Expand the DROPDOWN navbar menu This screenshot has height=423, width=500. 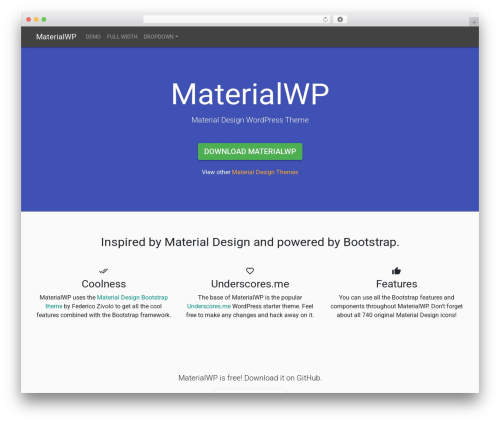point(161,37)
